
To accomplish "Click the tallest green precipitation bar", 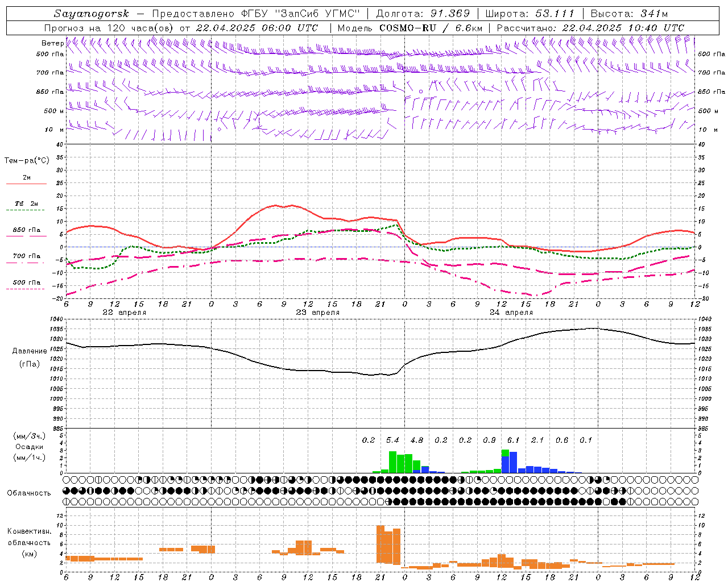I will click(392, 462).
